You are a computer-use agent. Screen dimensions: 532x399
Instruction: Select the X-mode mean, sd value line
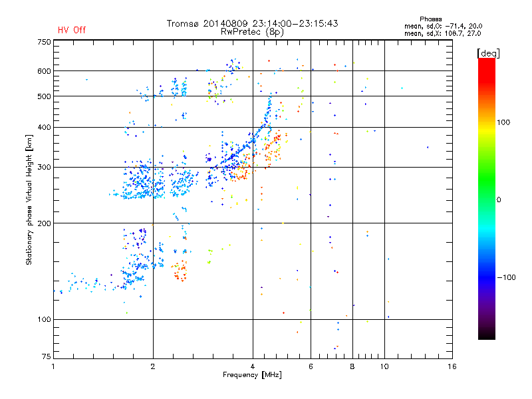pyautogui.click(x=442, y=33)
